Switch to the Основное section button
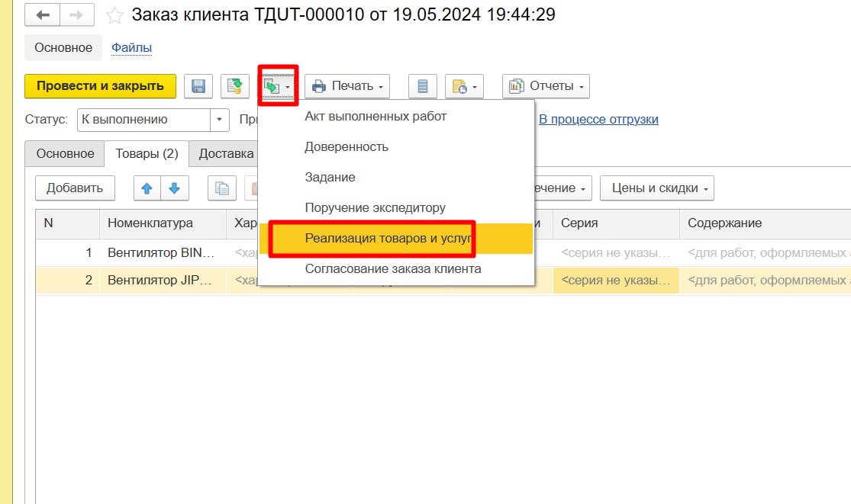851x504 pixels. (63, 48)
